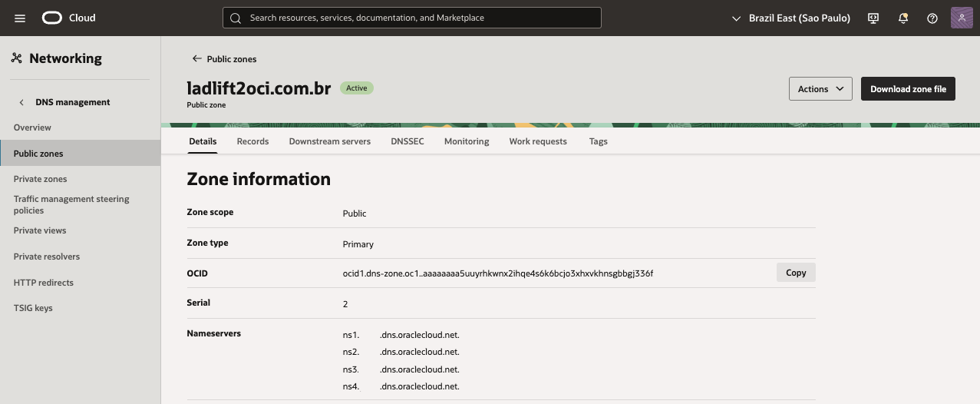This screenshot has height=404, width=980.
Task: Switch to the Details tab
Action: 203,141
